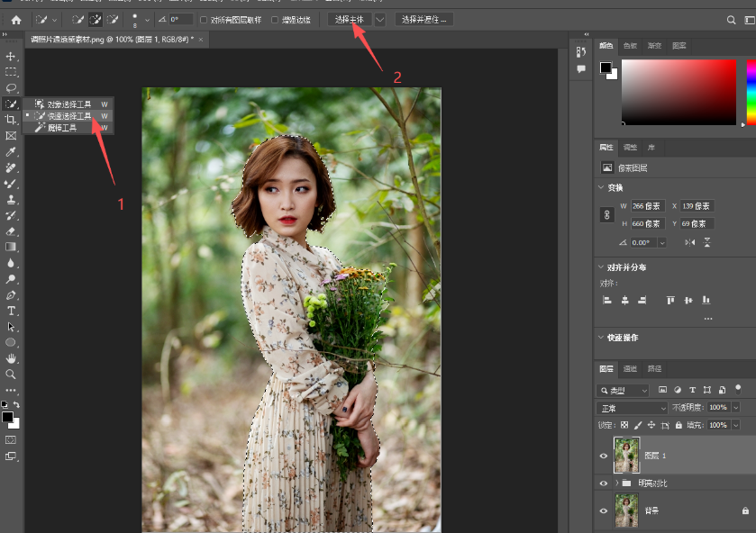The image size is (756, 533).
Task: Click the Home icon in options bar
Action: (16, 20)
